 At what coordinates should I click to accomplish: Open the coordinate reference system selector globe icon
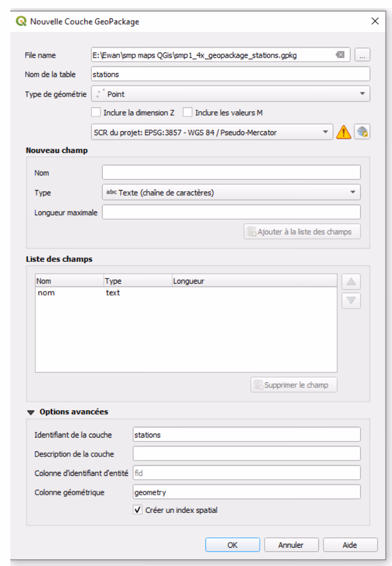pyautogui.click(x=362, y=132)
